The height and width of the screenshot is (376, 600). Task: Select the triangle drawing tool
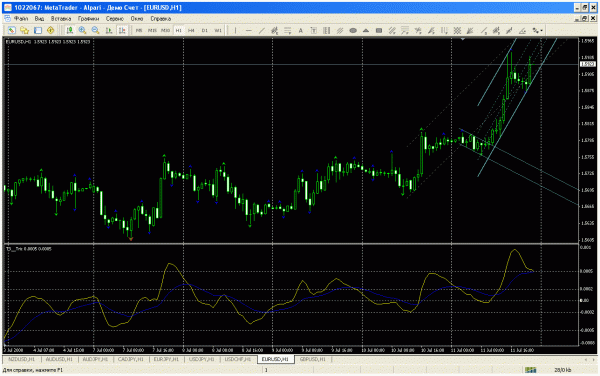pos(366,30)
